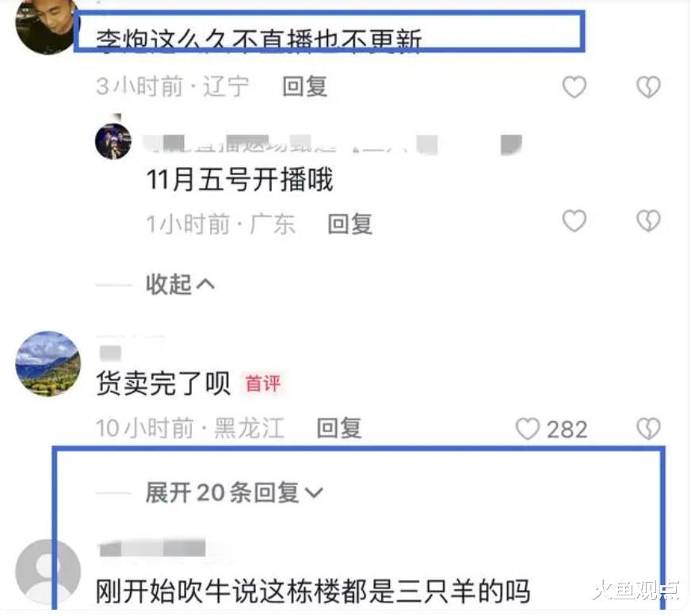Expand 展开20条回复 replies
691x616 pixels.
(234, 492)
